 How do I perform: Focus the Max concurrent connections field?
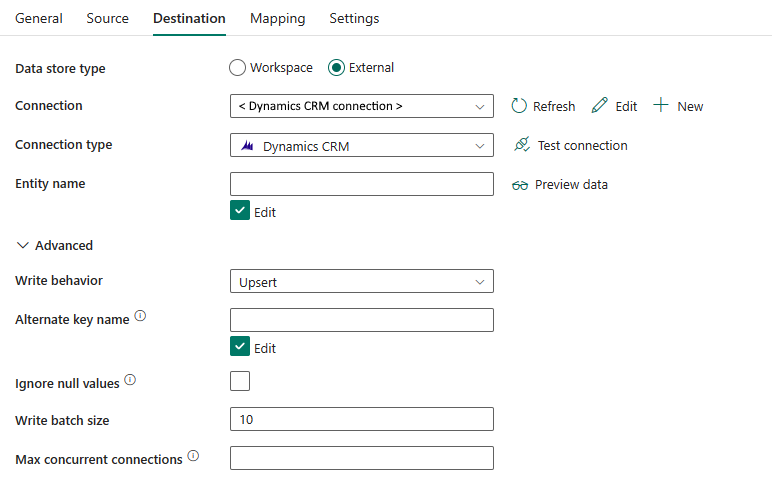coord(362,458)
